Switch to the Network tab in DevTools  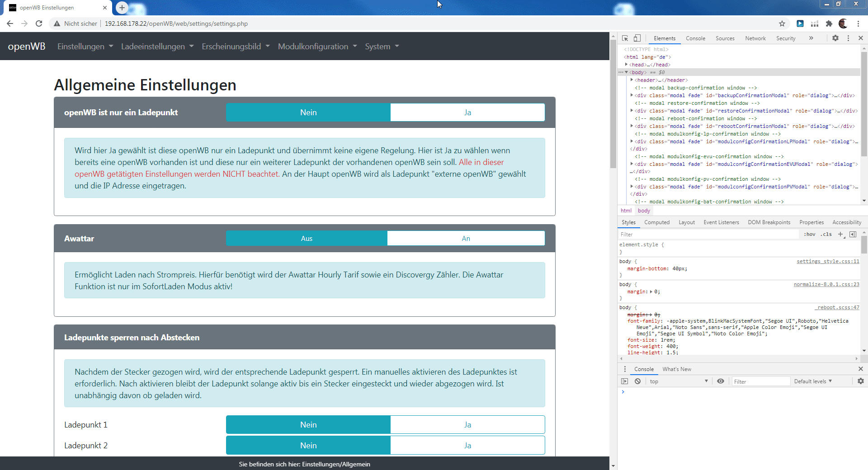755,38
